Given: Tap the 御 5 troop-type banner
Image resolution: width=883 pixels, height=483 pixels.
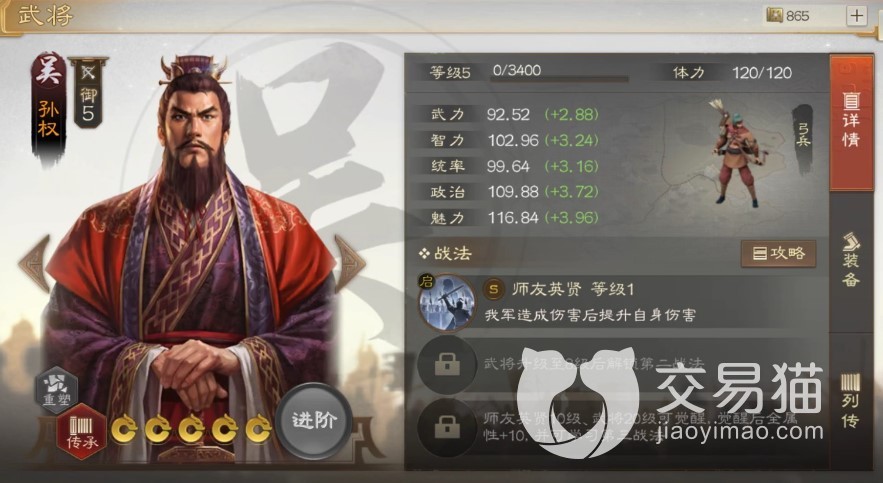Looking at the screenshot, I should coord(88,92).
